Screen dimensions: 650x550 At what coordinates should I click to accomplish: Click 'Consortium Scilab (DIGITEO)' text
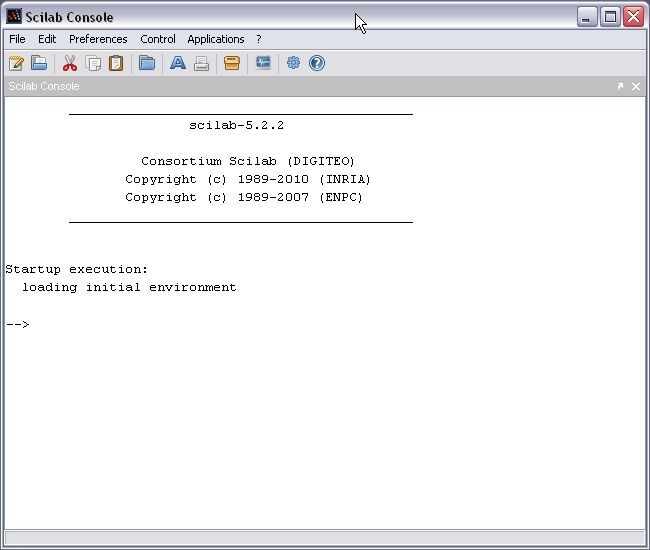pyautogui.click(x=248, y=161)
